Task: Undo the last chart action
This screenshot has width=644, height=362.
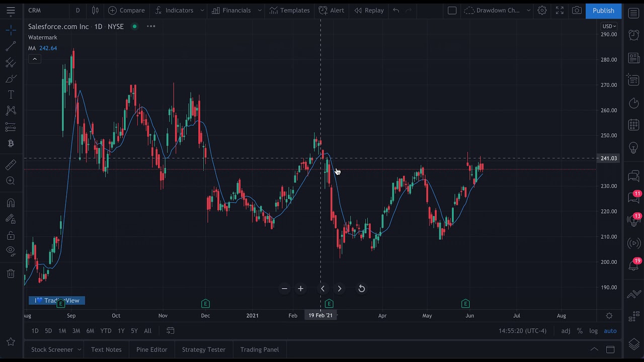Action: click(x=396, y=10)
